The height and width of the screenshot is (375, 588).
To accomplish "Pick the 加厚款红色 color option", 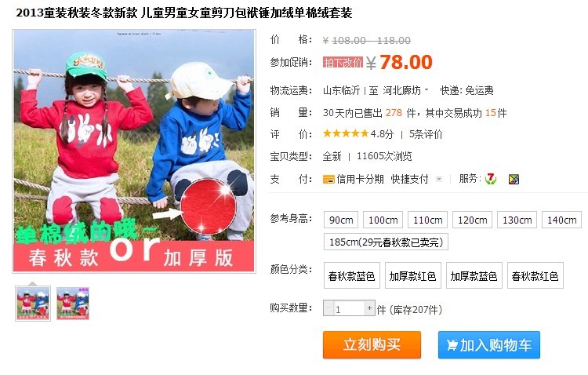I will [413, 276].
